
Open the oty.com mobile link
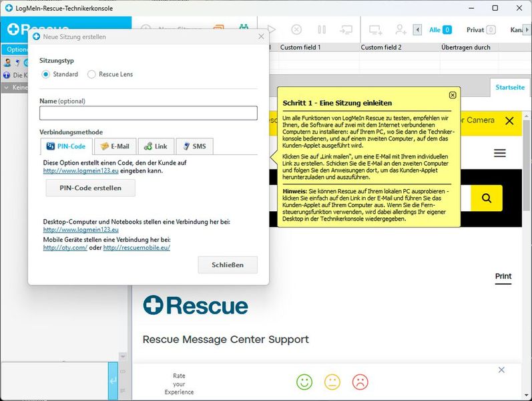tap(65, 248)
